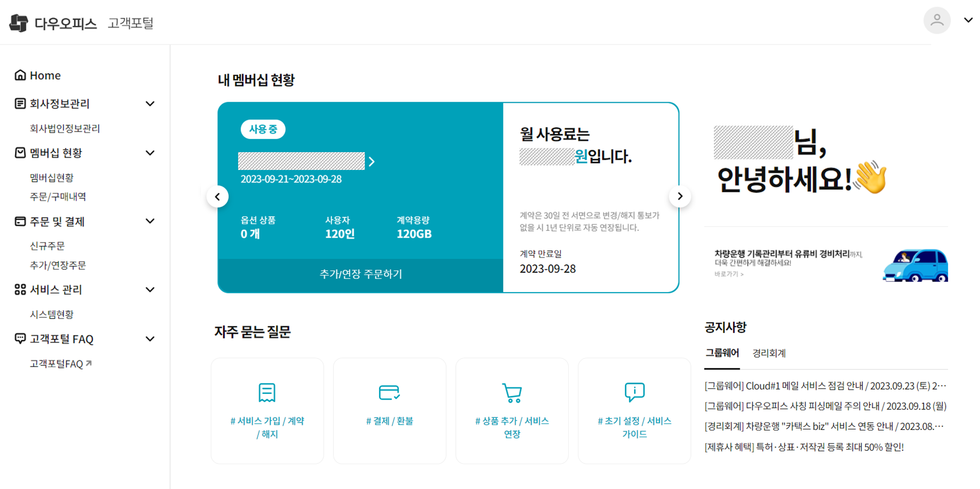
Task: Select the shopping cart FAQ icon
Action: (x=512, y=392)
